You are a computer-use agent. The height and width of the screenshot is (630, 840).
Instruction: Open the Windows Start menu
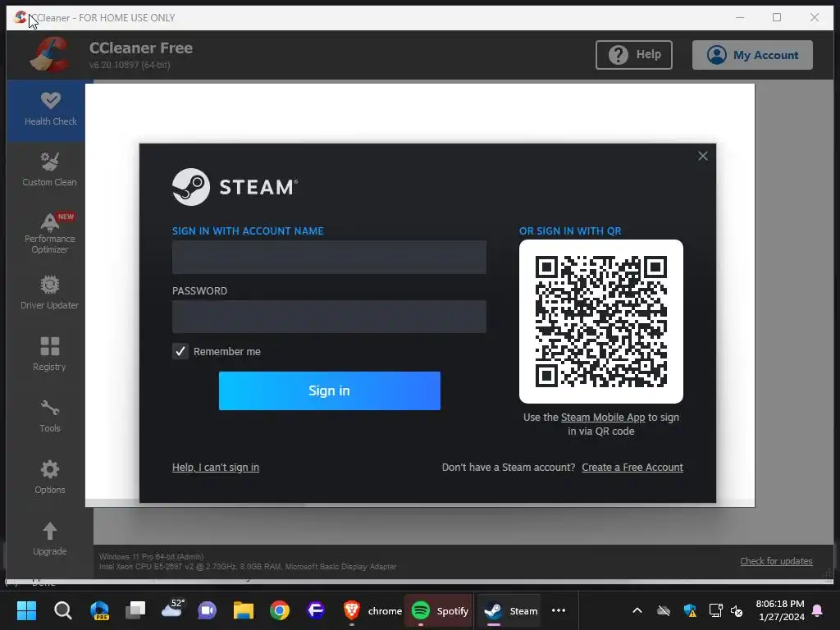coord(26,610)
